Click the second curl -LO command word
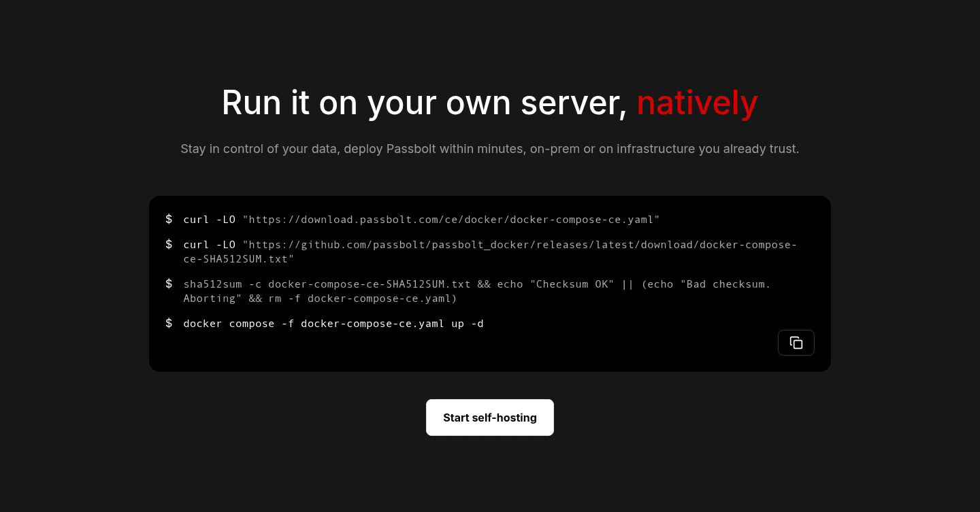Viewport: 980px width, 512px height. pyautogui.click(x=210, y=245)
